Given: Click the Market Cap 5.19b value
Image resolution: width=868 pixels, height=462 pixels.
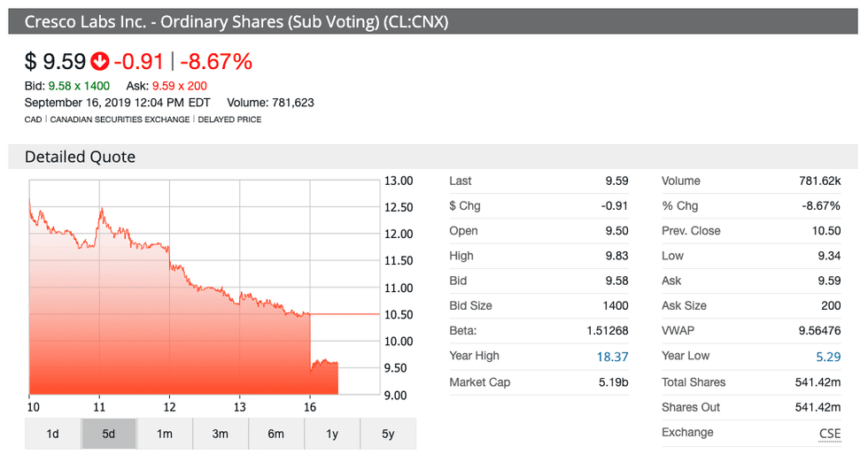Looking at the screenshot, I should pyautogui.click(x=613, y=382).
